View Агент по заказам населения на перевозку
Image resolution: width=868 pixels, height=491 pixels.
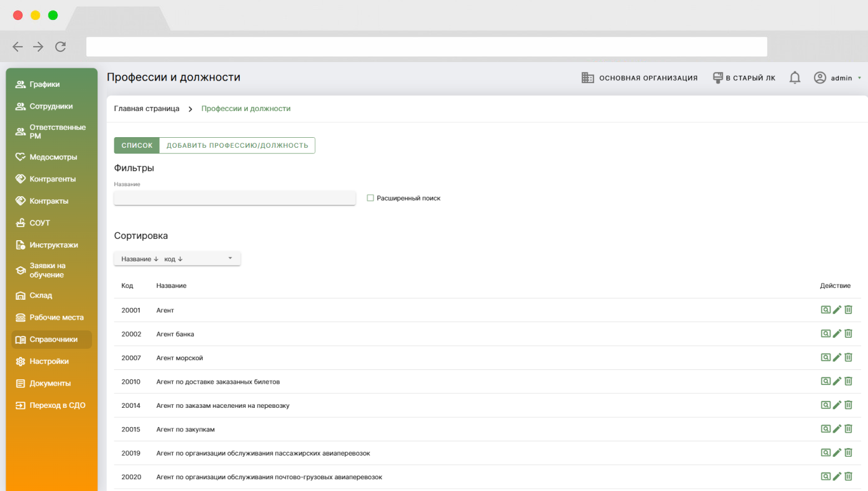(826, 405)
